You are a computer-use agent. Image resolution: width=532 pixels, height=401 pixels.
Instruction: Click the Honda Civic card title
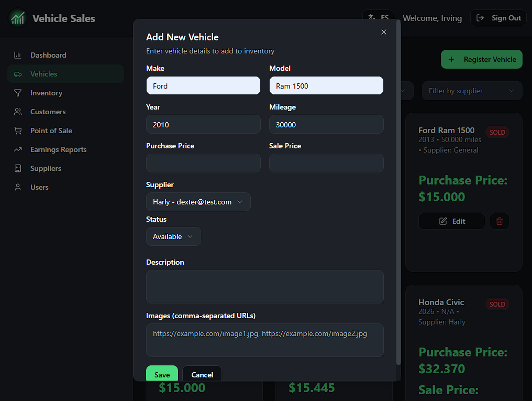441,302
